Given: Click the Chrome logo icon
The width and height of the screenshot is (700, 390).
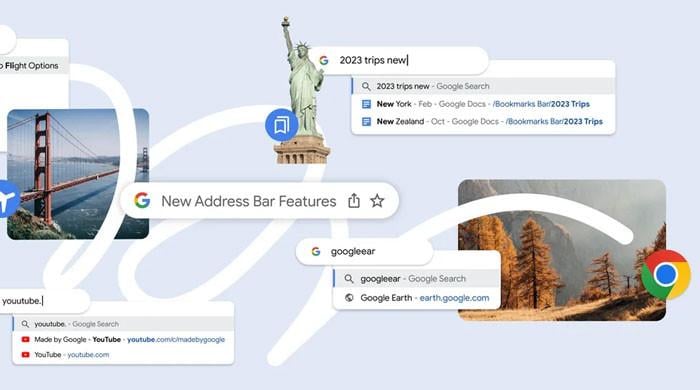Looking at the screenshot, I should pos(666,274).
